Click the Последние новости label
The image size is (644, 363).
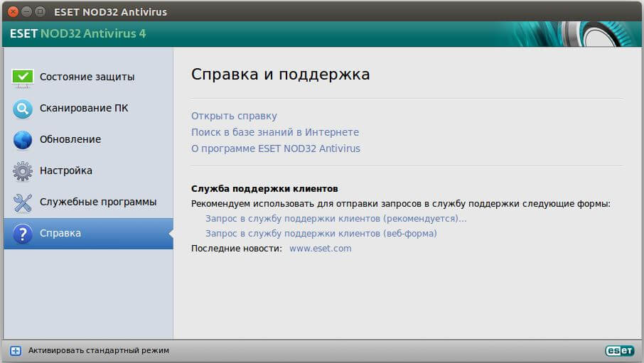(237, 249)
